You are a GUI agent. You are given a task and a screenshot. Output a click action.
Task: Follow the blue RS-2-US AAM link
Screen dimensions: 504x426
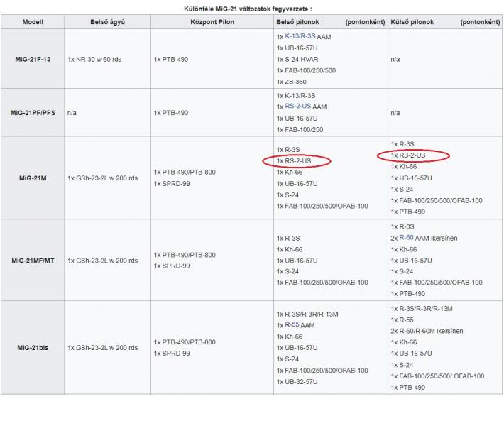(297, 106)
